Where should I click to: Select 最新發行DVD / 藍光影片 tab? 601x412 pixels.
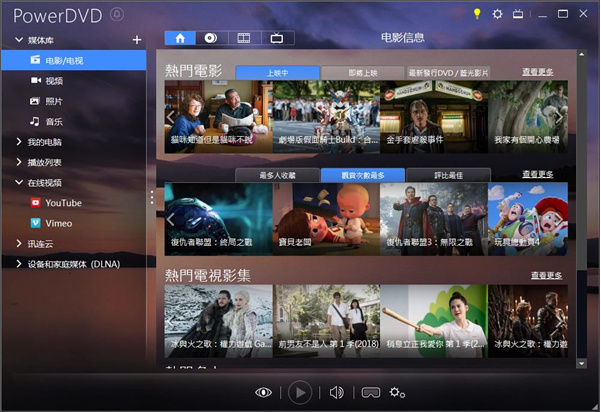coord(448,73)
